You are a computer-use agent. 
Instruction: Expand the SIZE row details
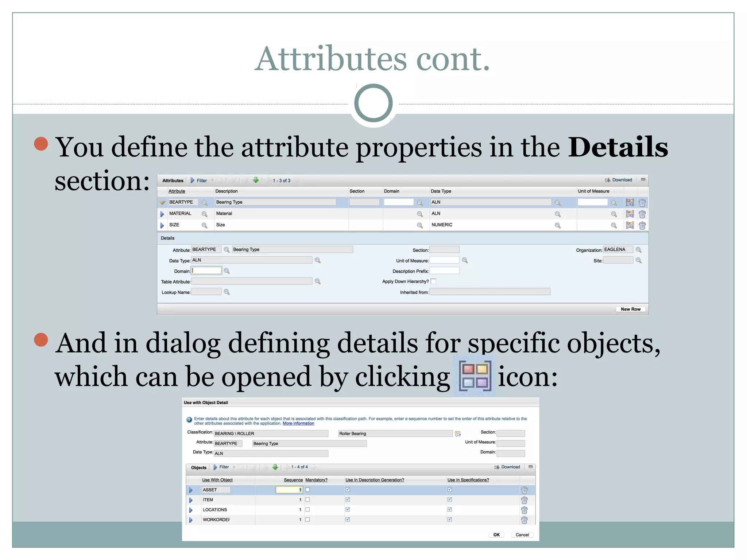pyautogui.click(x=162, y=225)
